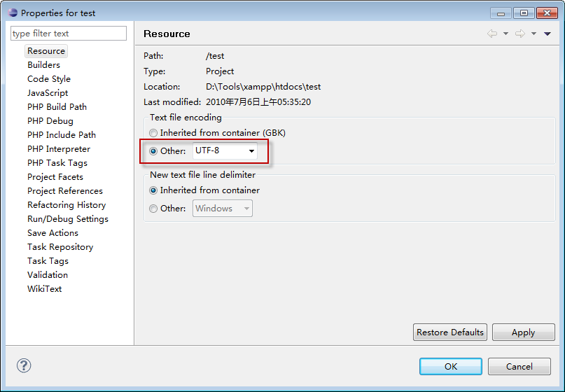
Task: Confirm the dialog with OK
Action: 450,366
